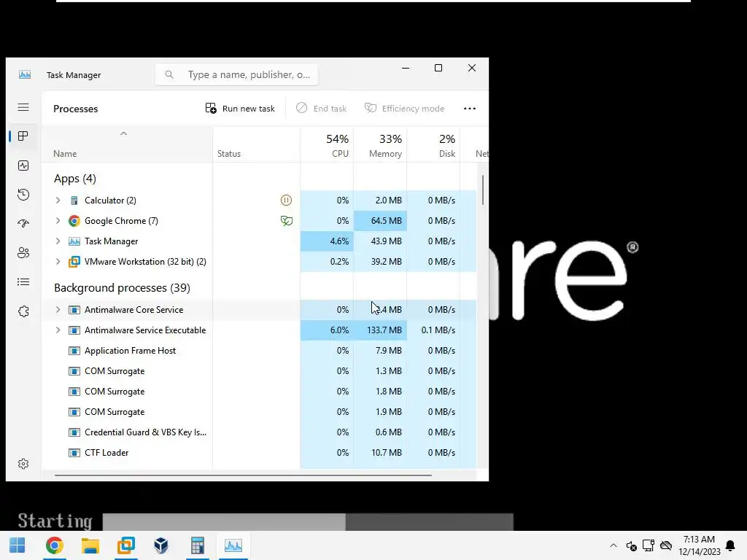
Task: Expand VMware Workstation (32 bit) process group
Action: coord(58,262)
